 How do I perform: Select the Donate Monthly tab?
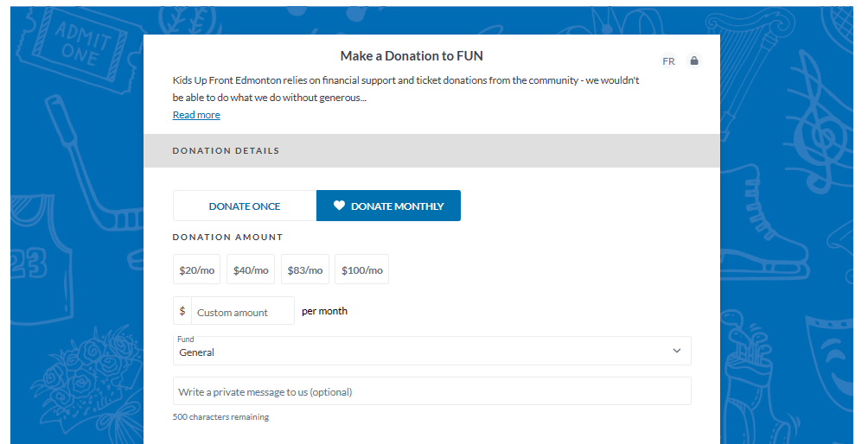[388, 206]
